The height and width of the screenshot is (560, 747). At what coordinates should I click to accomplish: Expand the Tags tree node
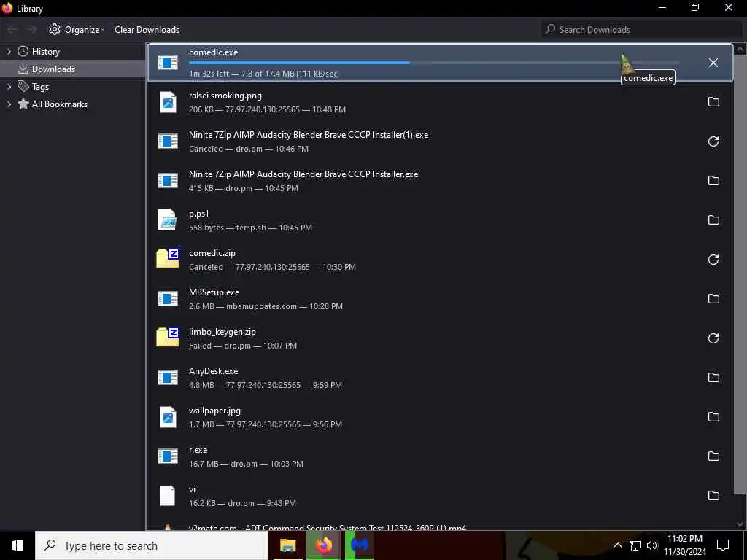9,87
